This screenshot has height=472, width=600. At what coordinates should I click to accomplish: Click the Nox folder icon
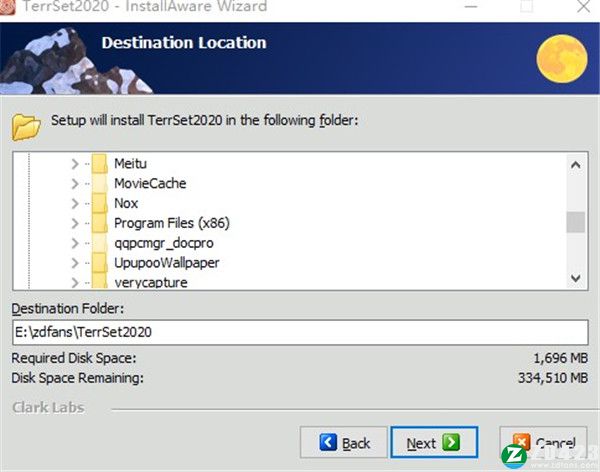click(100, 203)
